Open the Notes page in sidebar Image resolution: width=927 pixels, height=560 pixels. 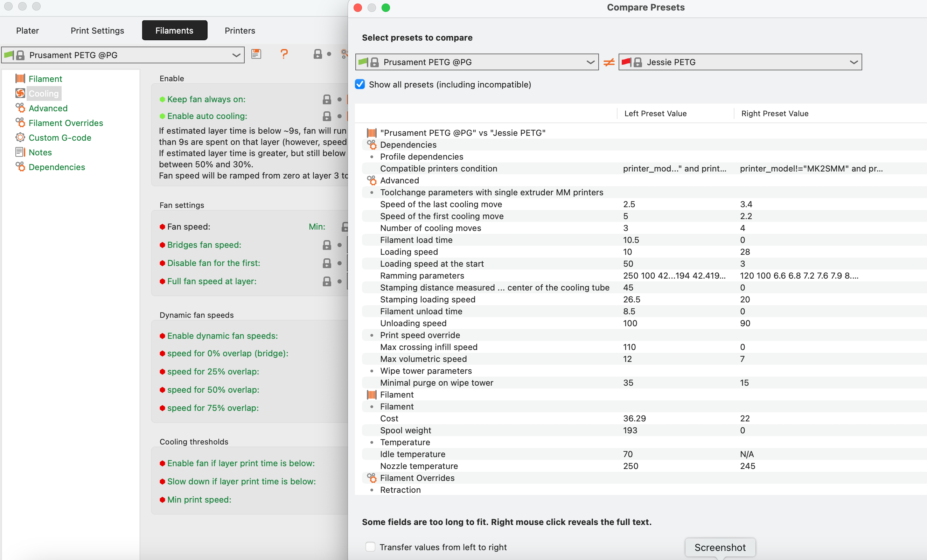point(40,152)
